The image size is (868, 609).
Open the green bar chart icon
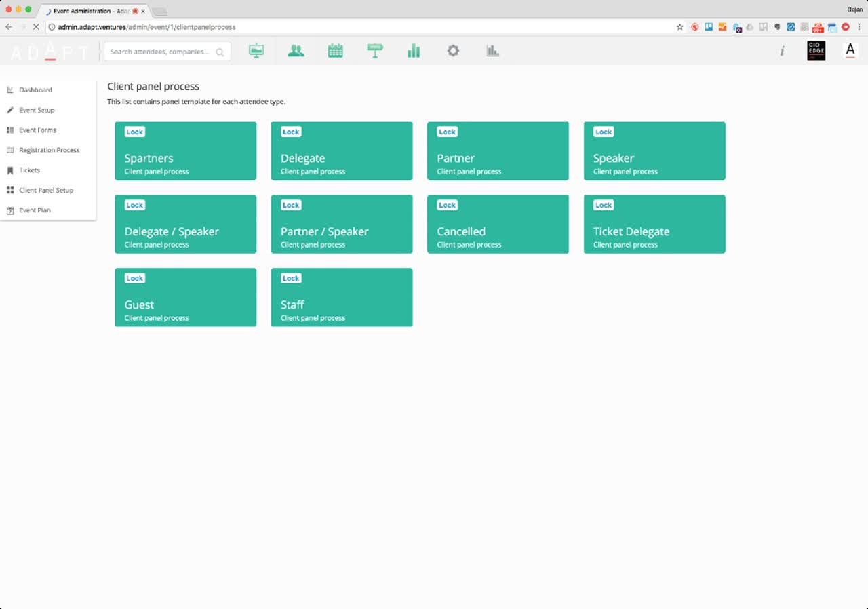coord(414,51)
